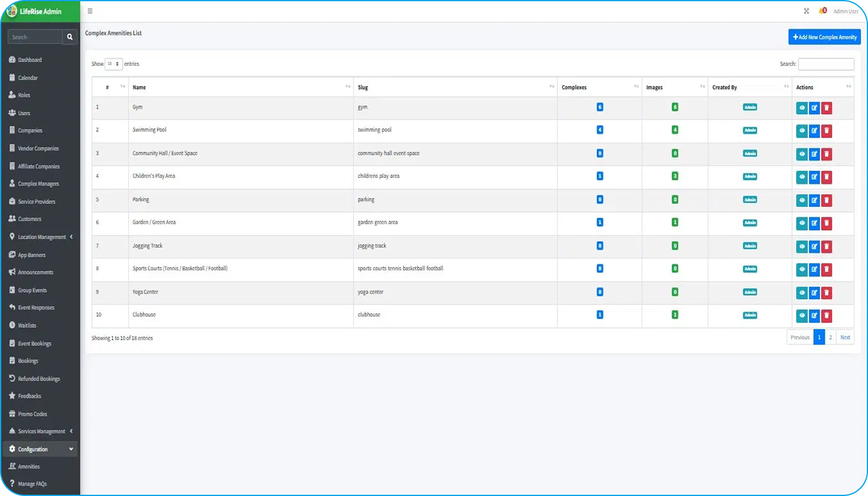Sort table by Name column

tap(241, 87)
